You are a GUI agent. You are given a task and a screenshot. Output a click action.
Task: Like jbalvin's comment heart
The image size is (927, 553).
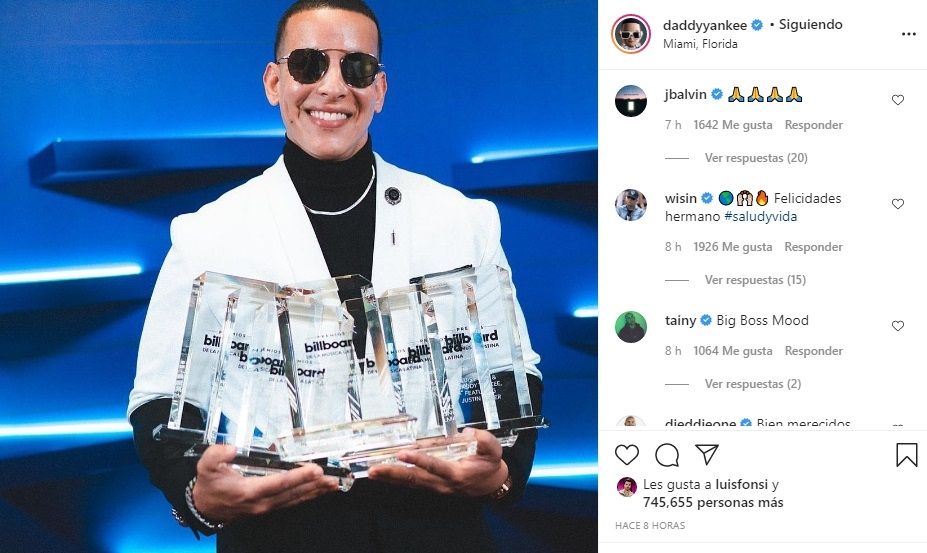tap(897, 100)
